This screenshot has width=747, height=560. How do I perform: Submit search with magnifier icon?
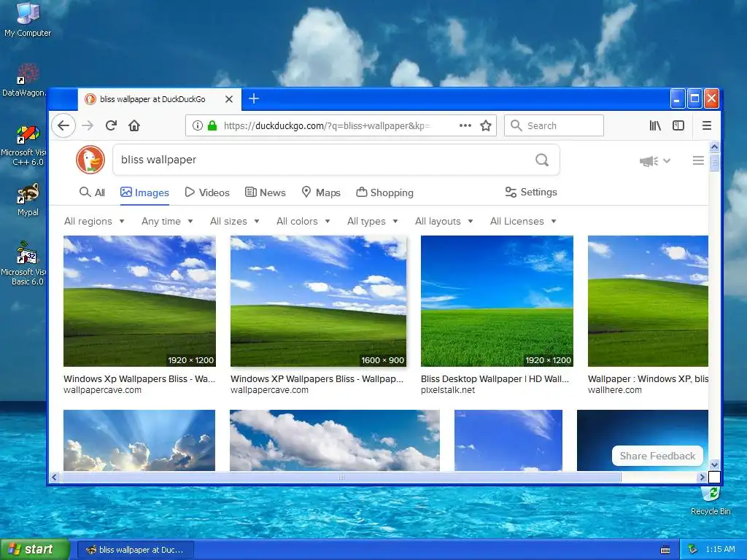pyautogui.click(x=542, y=160)
